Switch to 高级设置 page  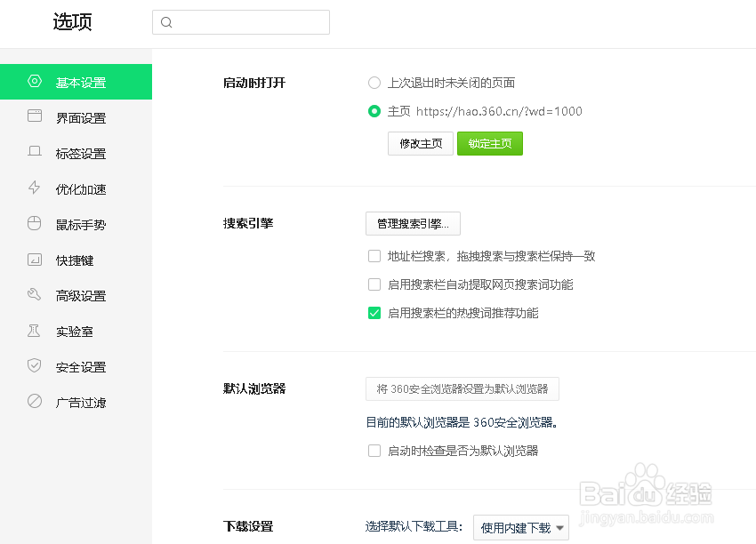tap(76, 296)
